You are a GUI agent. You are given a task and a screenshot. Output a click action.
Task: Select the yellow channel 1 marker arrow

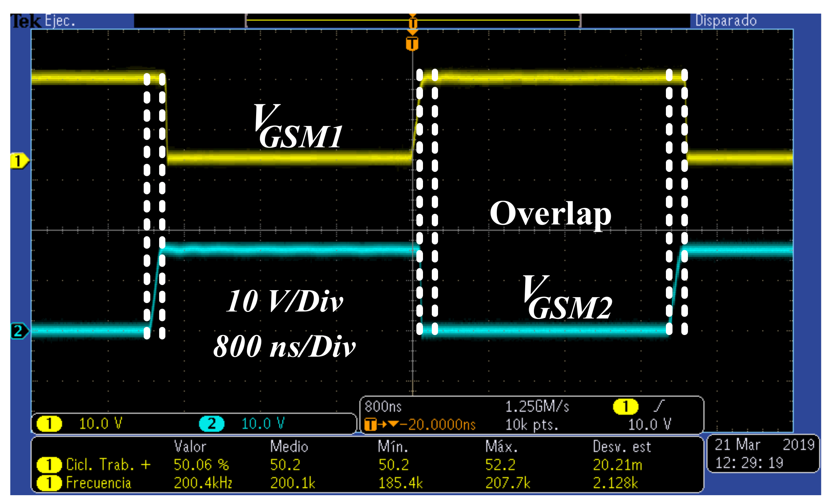click(x=18, y=160)
